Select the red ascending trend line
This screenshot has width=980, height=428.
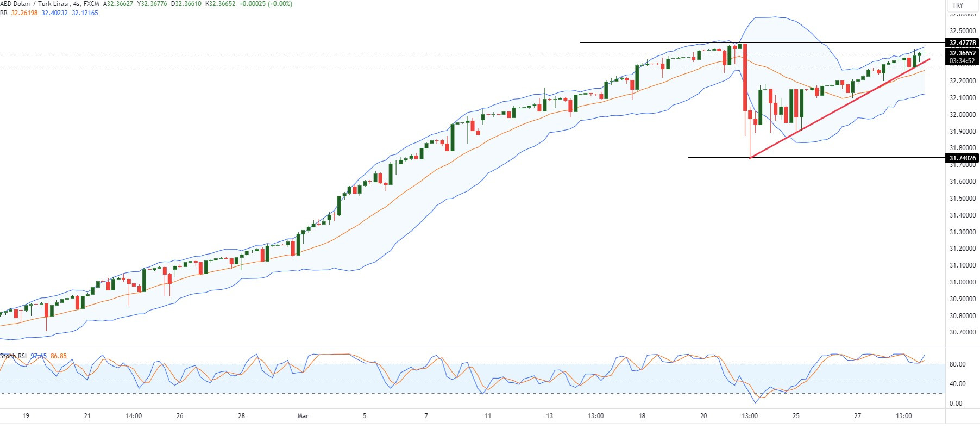(839, 108)
